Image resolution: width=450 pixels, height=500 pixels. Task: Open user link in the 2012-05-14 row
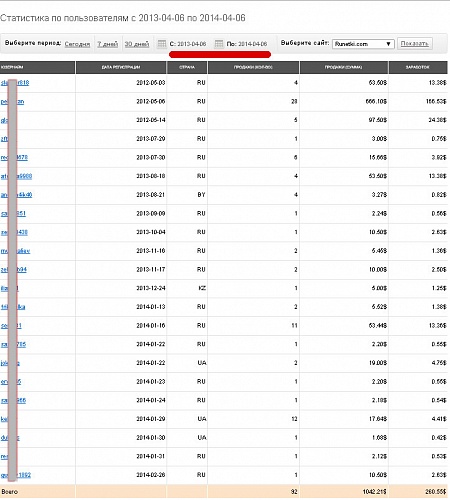coord(5,120)
